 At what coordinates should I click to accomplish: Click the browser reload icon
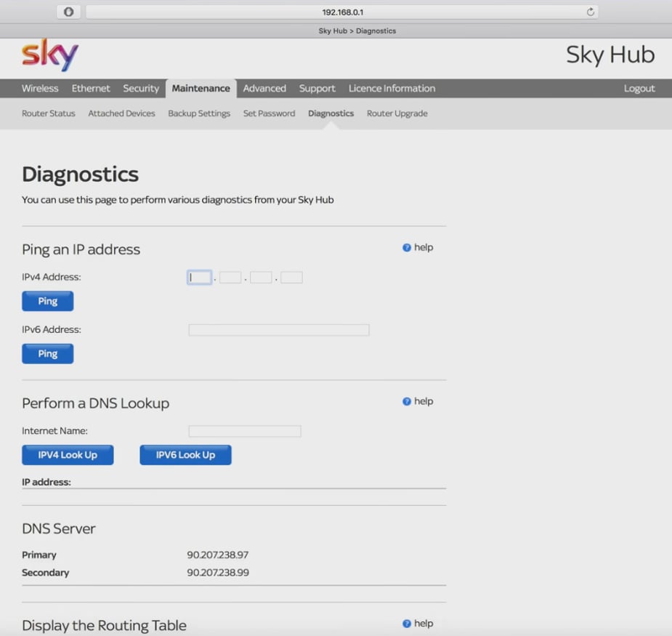pyautogui.click(x=590, y=12)
